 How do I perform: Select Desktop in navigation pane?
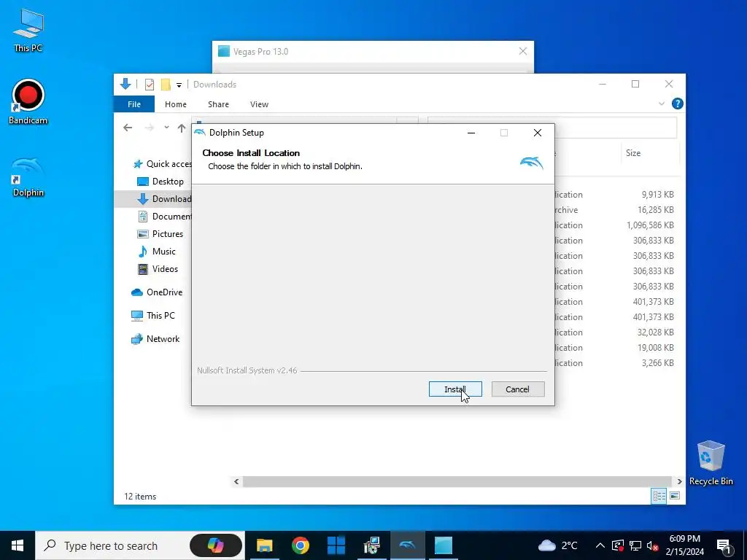click(x=160, y=182)
